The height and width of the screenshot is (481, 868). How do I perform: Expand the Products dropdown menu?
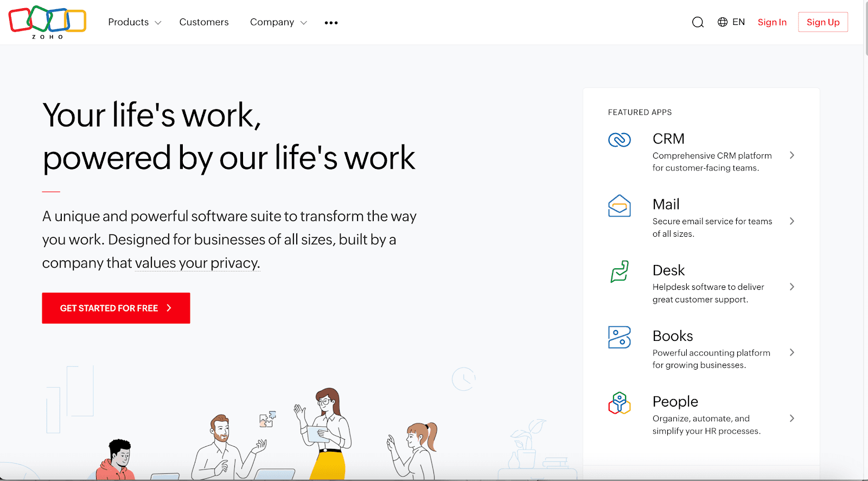click(135, 22)
